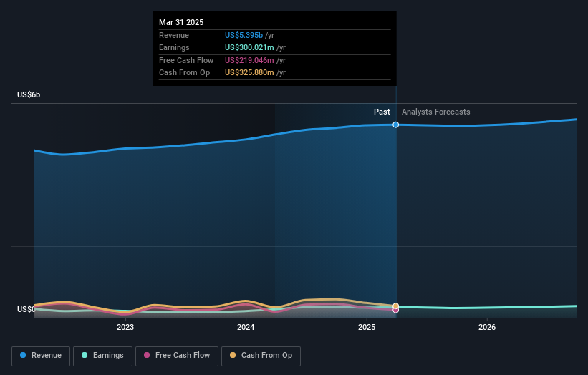Screen dimensions: 588x375
Task: Click the 2023 x-axis label
Action: point(125,328)
